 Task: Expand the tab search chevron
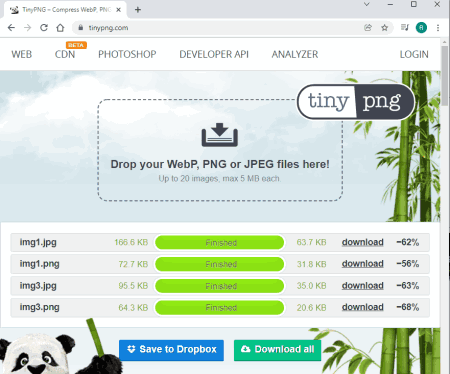click(367, 4)
